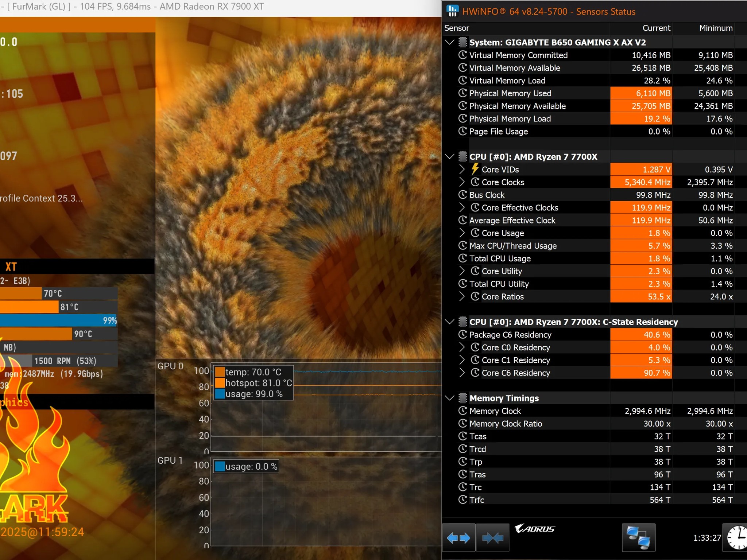
Task: Click the lightning bolt icon on Core VIDs row
Action: (475, 169)
